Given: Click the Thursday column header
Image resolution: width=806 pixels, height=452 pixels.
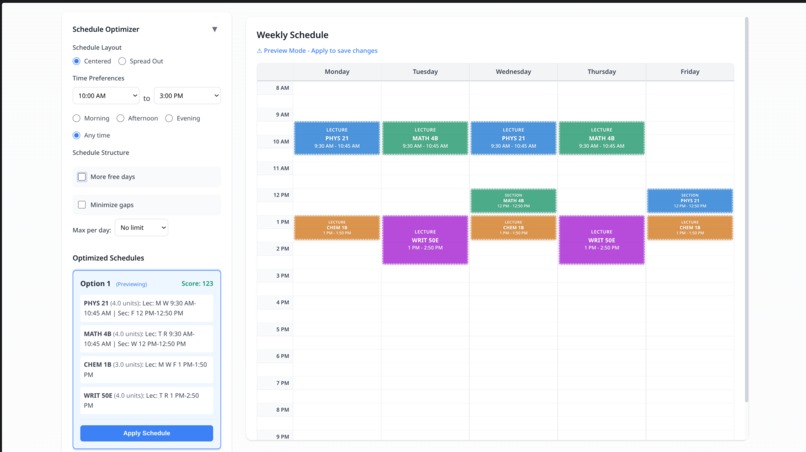Looking at the screenshot, I should point(601,72).
